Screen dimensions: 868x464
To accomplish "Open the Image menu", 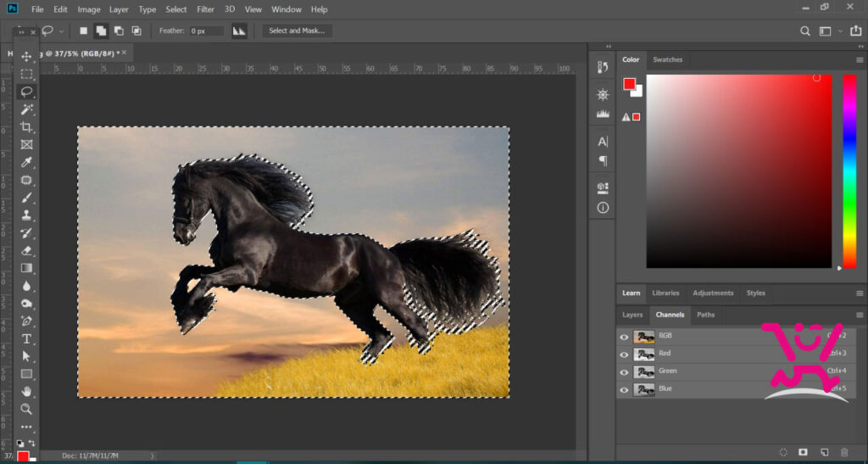I will pos(88,9).
